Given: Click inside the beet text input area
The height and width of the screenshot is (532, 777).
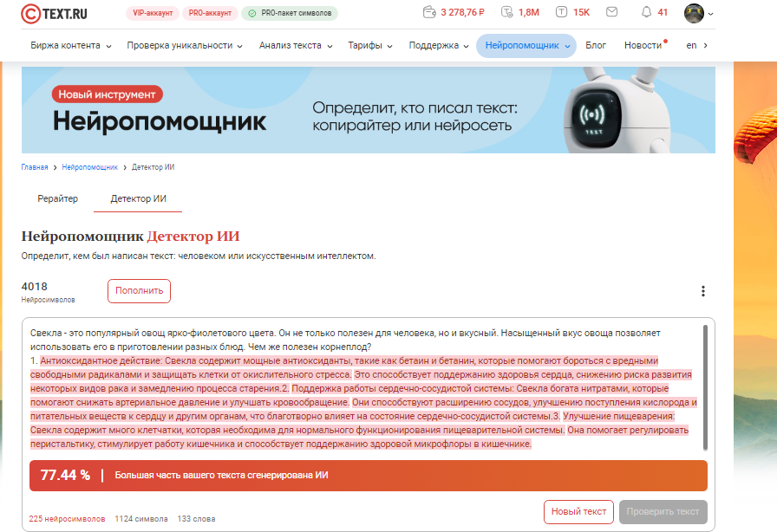Looking at the screenshot, I should [364, 388].
